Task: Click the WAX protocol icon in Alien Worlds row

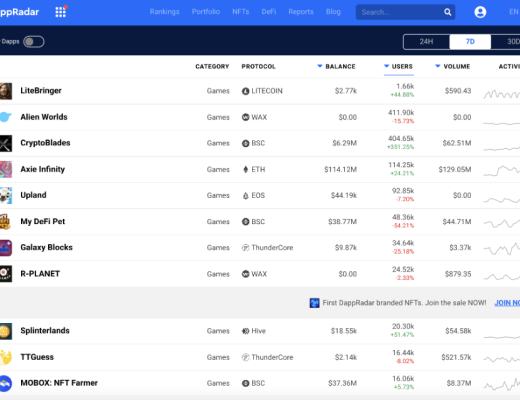Action: point(245,117)
